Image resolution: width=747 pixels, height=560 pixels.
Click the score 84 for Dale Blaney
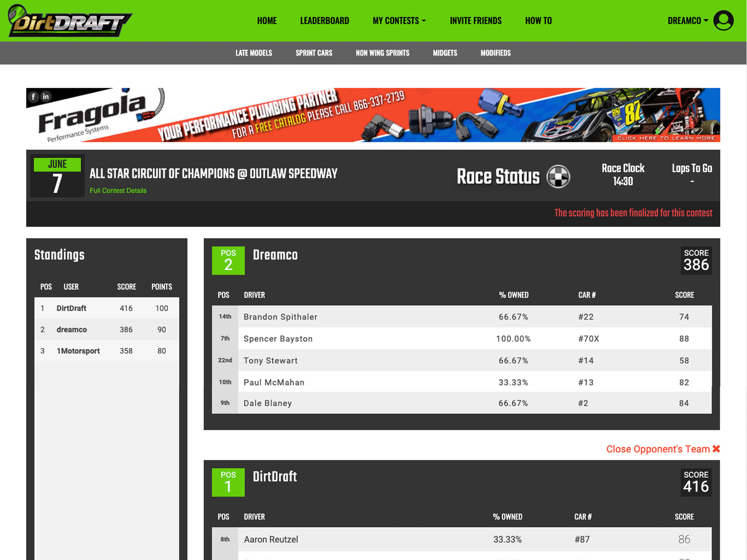pos(684,403)
